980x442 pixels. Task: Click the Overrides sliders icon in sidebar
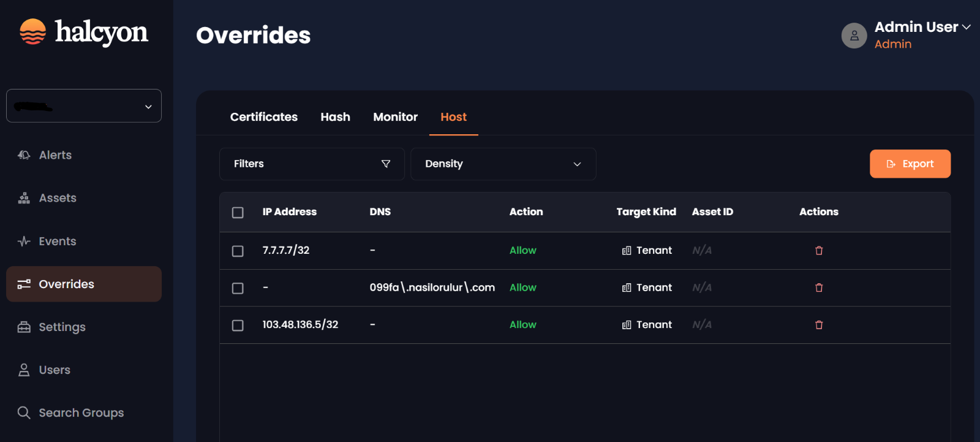[24, 284]
